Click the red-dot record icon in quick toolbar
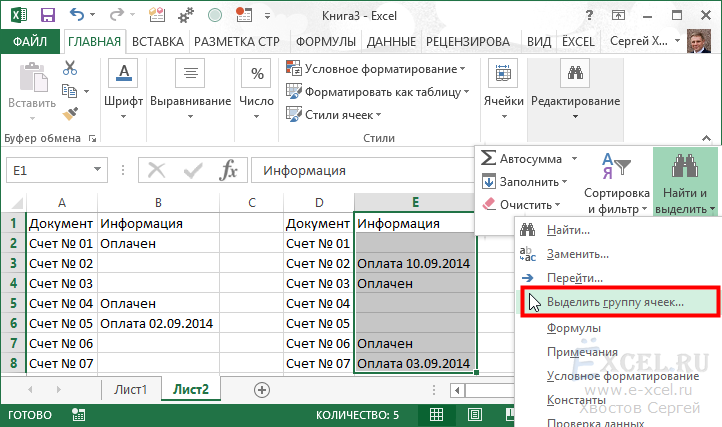 tap(244, 15)
